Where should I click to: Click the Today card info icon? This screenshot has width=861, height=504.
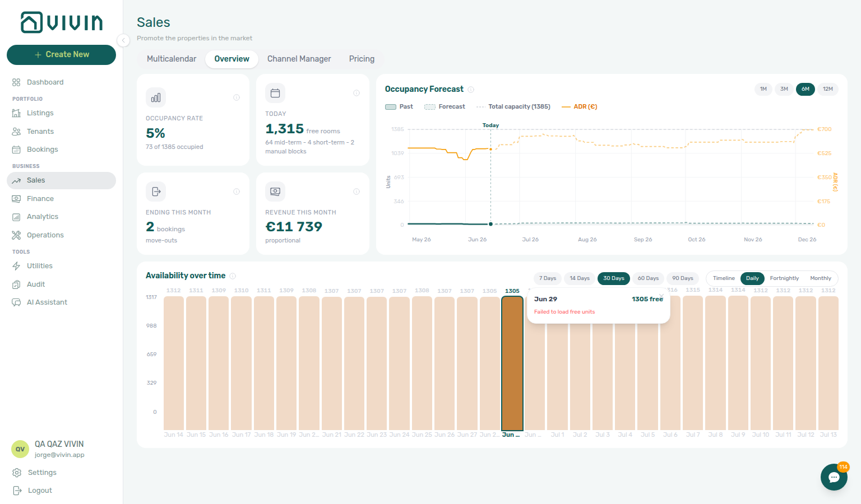click(x=357, y=93)
